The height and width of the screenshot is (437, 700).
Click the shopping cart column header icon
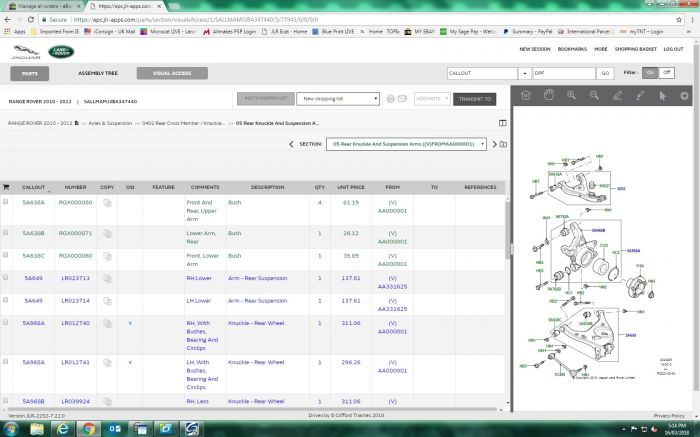tap(6, 187)
